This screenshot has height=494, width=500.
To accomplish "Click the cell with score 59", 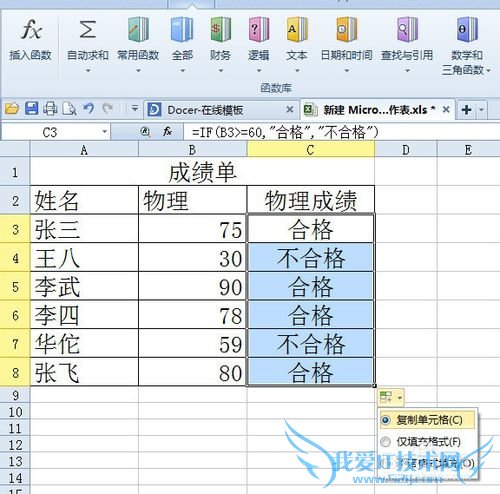I will point(192,344).
